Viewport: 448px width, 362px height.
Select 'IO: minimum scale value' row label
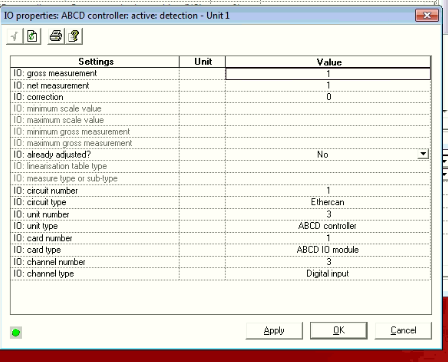coord(57,109)
